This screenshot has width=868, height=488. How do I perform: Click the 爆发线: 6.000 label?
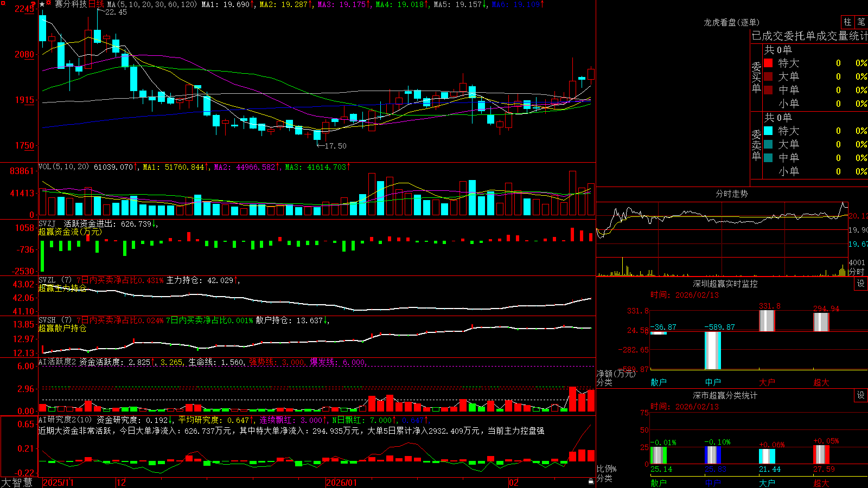pos(337,362)
